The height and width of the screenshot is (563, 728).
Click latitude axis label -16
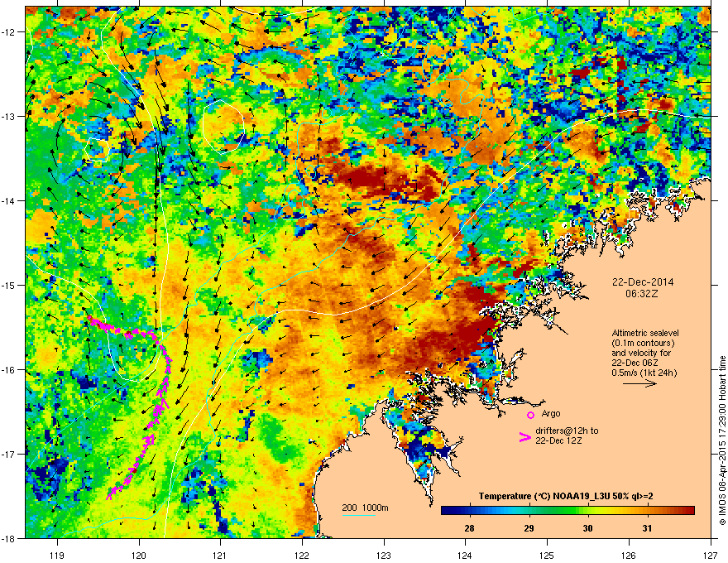pos(9,369)
